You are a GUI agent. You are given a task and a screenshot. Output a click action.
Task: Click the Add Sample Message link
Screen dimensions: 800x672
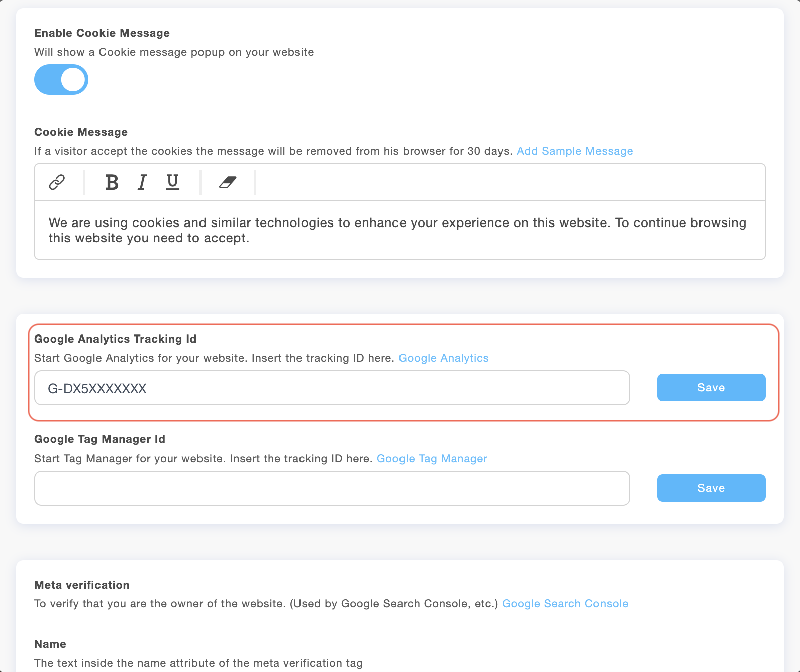coord(574,151)
